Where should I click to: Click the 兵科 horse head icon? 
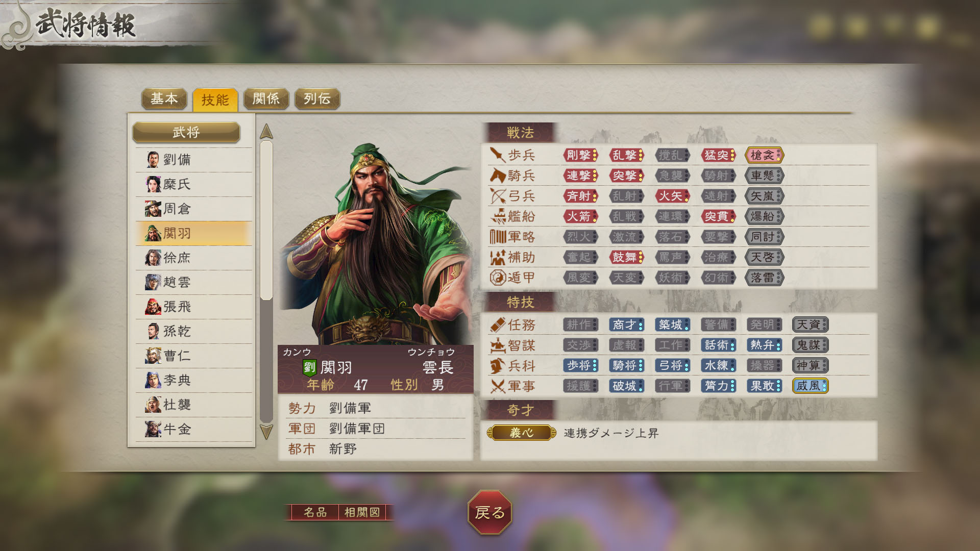point(498,365)
